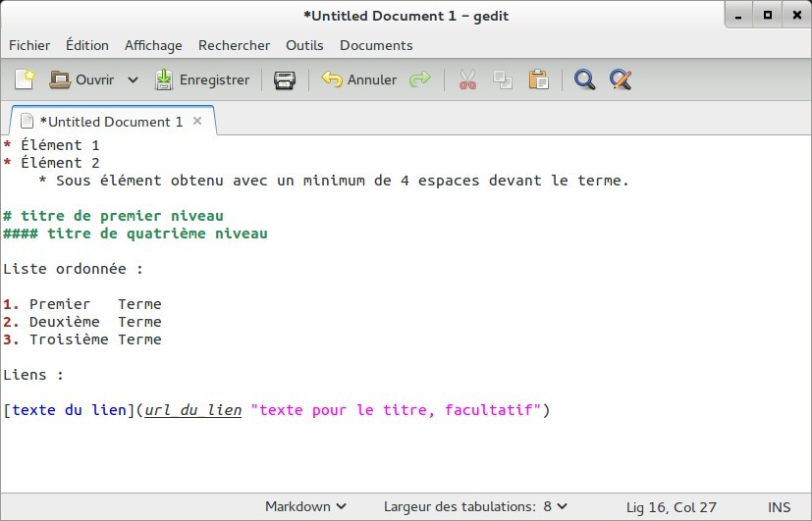
Task: Click the '1. Premier Terme' line
Action: [82, 304]
